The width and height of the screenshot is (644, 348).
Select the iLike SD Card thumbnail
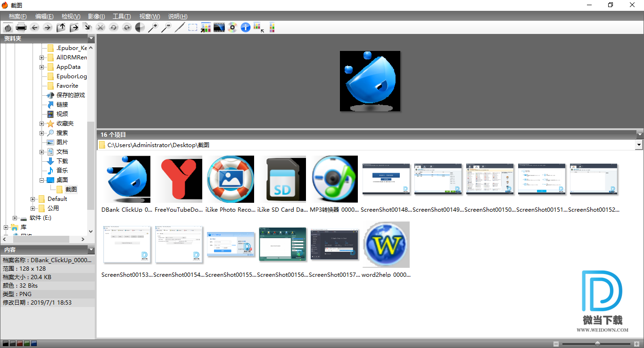point(282,179)
